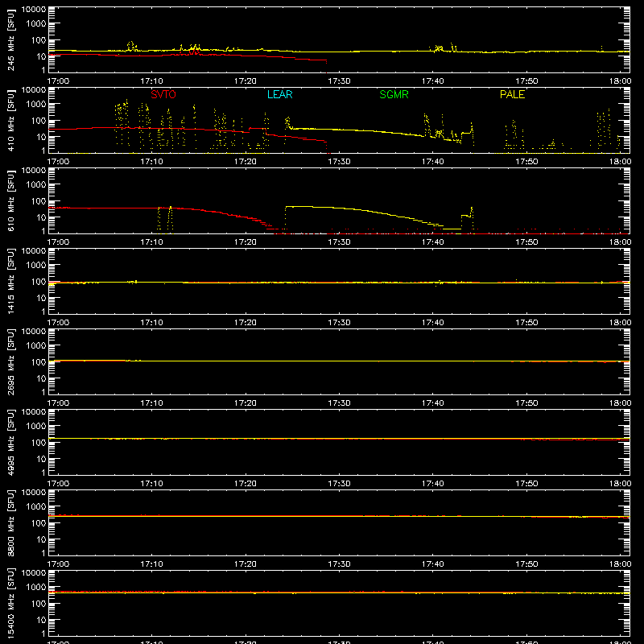Click the 10000 y-axis value on 245 MHz panel
This screenshot has width=644, height=644.
pyautogui.click(x=34, y=10)
